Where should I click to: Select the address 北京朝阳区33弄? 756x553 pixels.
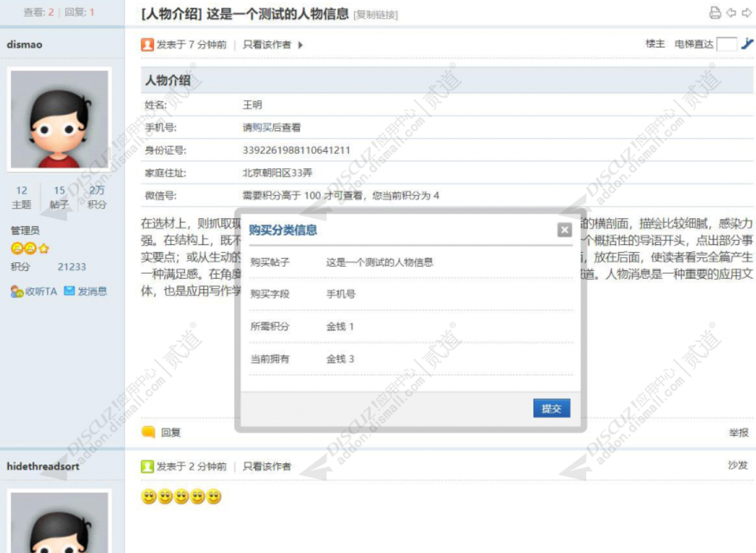tap(277, 173)
